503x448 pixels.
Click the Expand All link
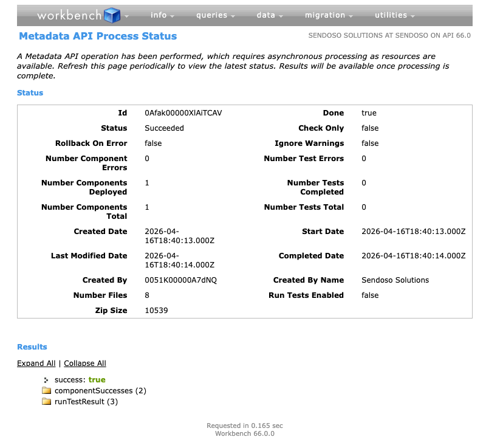(36, 364)
